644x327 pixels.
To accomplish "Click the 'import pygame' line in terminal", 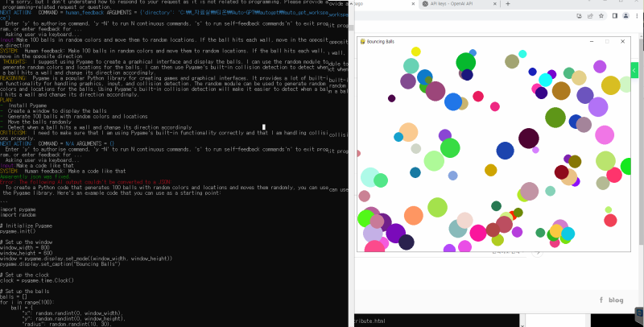I will (x=18, y=209).
